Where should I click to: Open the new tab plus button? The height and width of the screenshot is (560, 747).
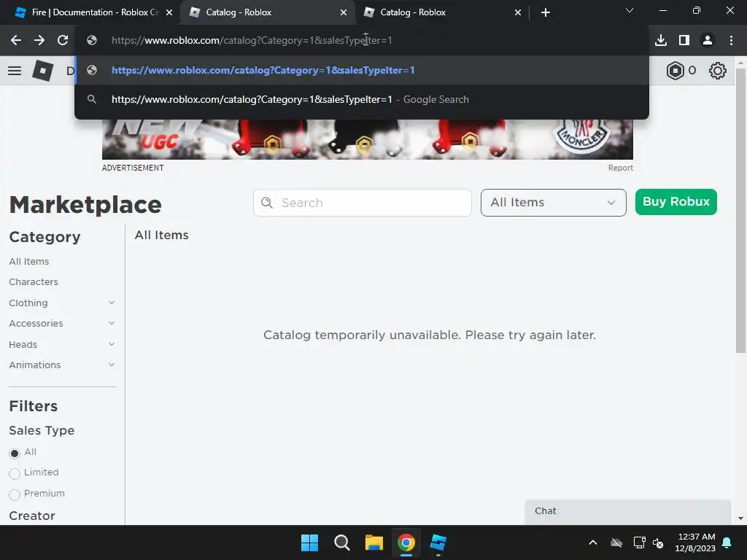[x=546, y=12]
